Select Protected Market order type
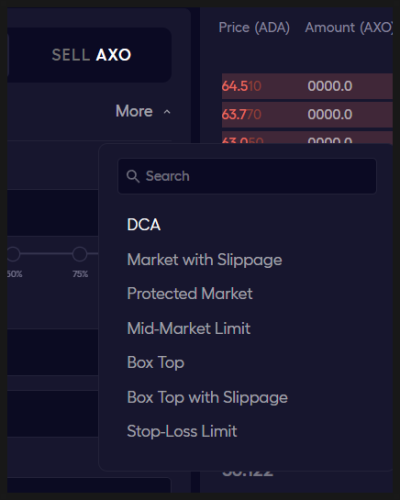This screenshot has width=400, height=500. pyautogui.click(x=190, y=294)
